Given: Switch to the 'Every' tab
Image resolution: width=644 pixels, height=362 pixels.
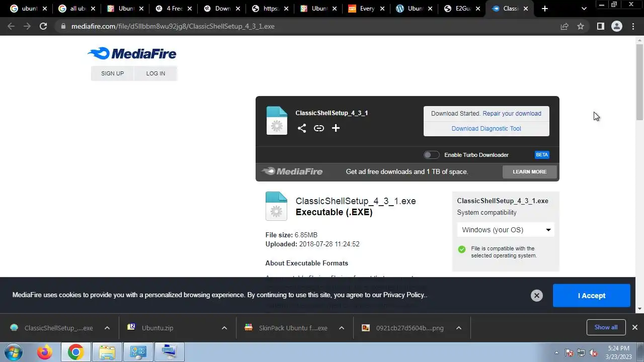Looking at the screenshot, I should pos(366,9).
